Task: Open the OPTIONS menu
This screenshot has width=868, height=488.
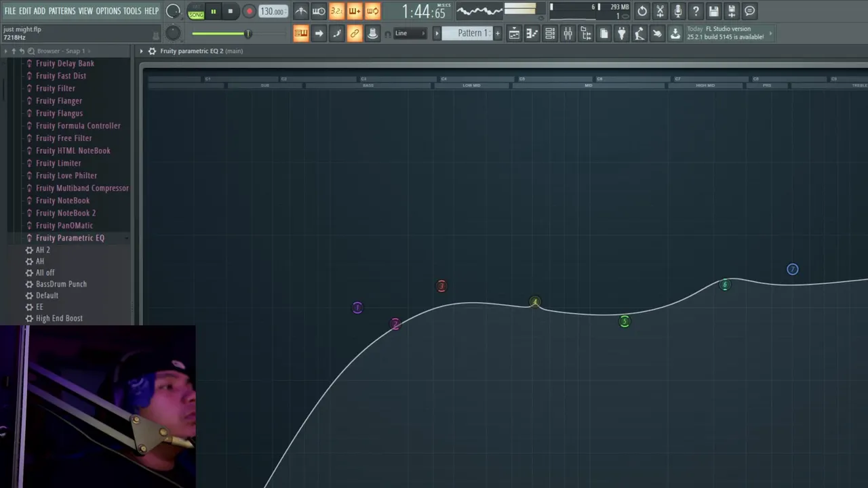Action: [x=108, y=11]
